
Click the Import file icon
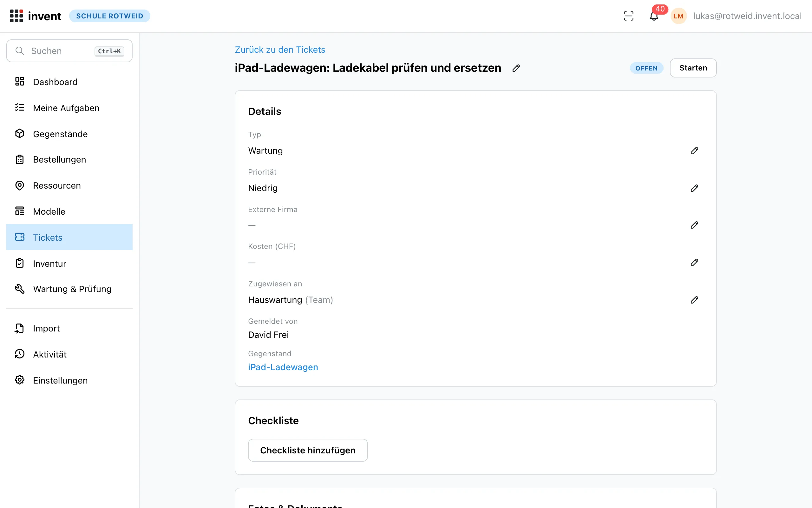pyautogui.click(x=20, y=328)
